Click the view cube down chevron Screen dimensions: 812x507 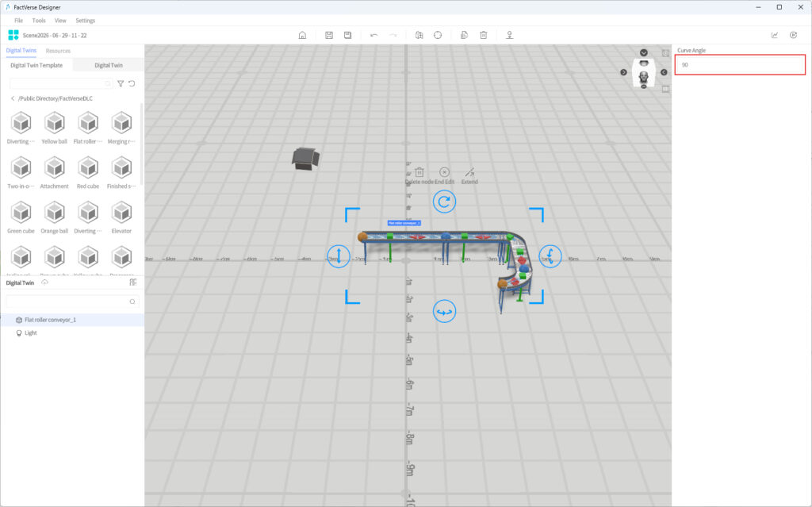[x=644, y=53]
